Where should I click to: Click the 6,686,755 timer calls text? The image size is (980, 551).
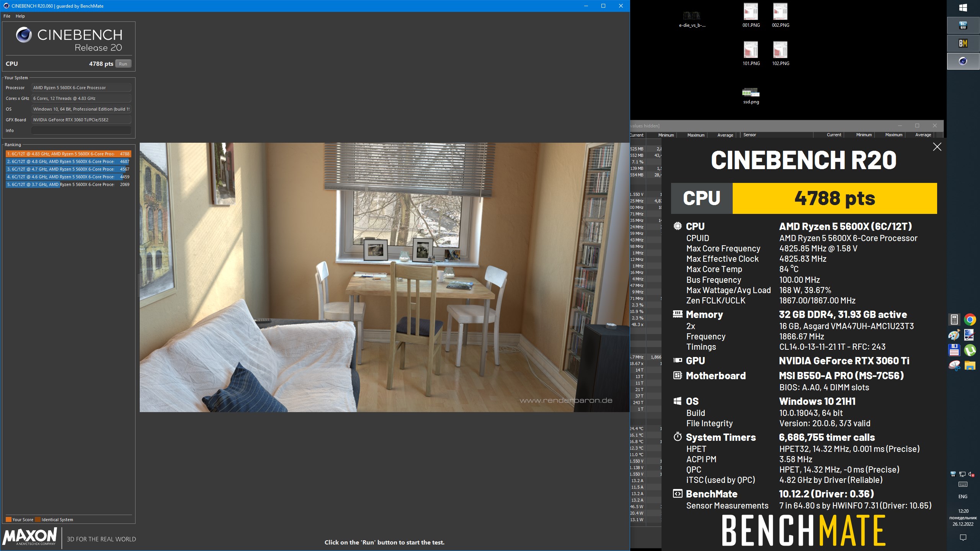coord(827,437)
